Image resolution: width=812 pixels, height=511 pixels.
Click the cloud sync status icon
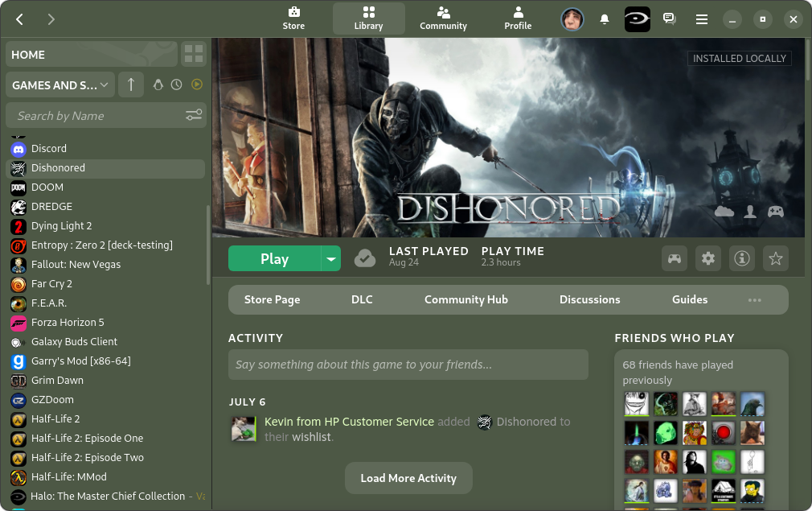pyautogui.click(x=365, y=258)
